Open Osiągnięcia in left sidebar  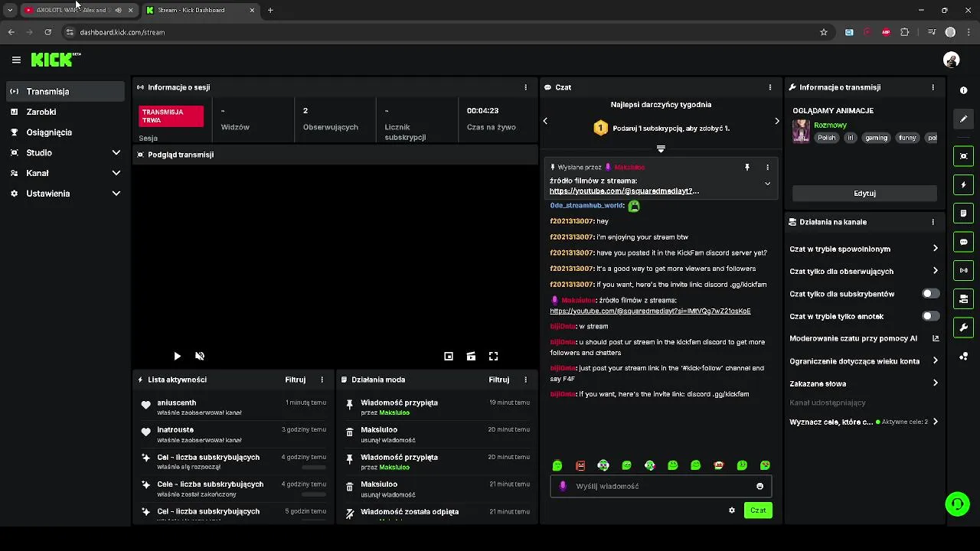[x=66, y=132]
